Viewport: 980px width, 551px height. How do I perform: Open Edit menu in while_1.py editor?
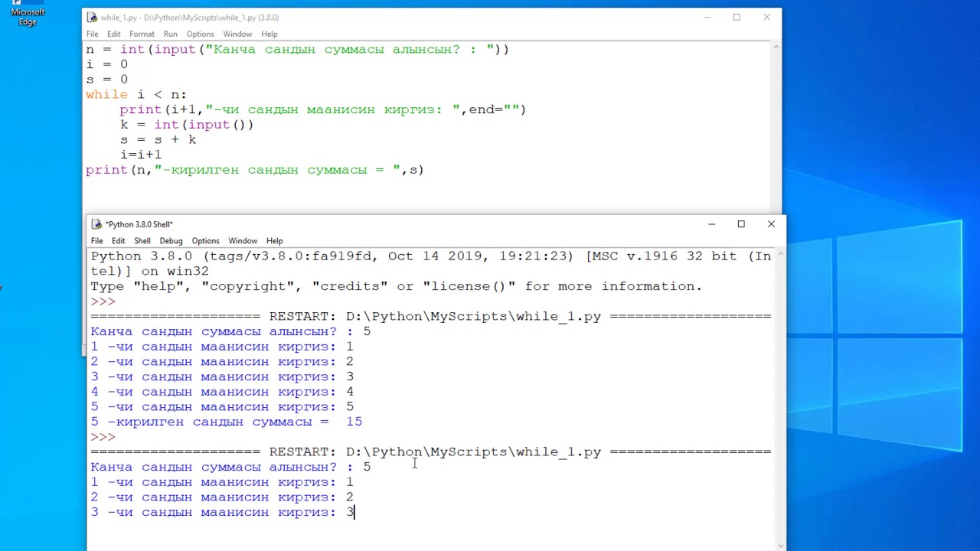click(x=114, y=34)
